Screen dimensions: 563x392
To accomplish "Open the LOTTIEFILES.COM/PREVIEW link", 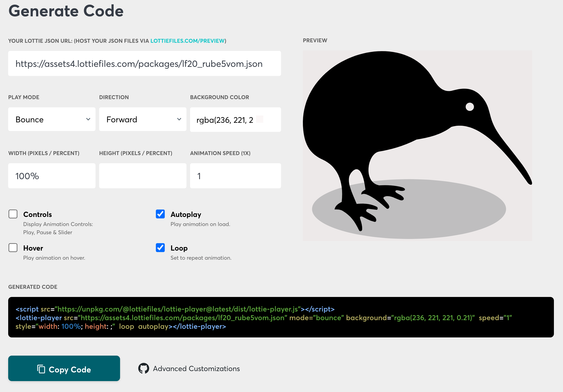I will click(x=188, y=41).
